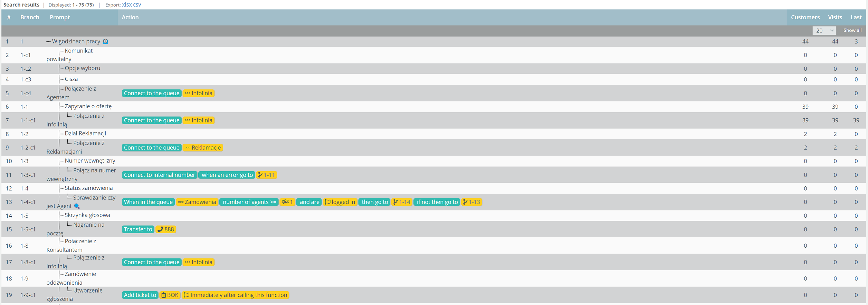Click the 'Customers' column header

pyautogui.click(x=805, y=17)
